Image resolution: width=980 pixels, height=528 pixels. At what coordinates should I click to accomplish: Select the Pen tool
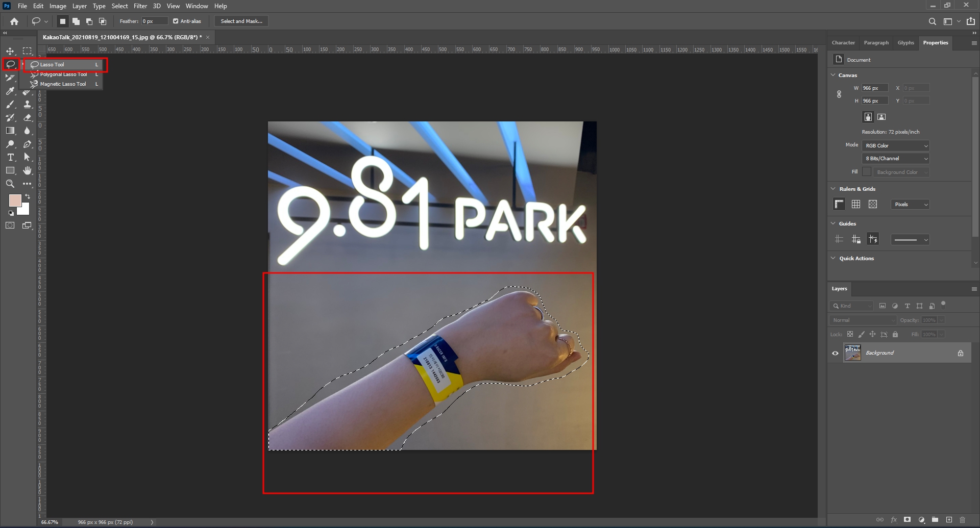click(x=27, y=144)
